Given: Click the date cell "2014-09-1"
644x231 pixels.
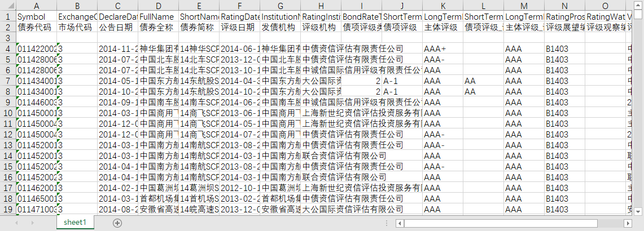Looking at the screenshot, I should (x=118, y=102).
